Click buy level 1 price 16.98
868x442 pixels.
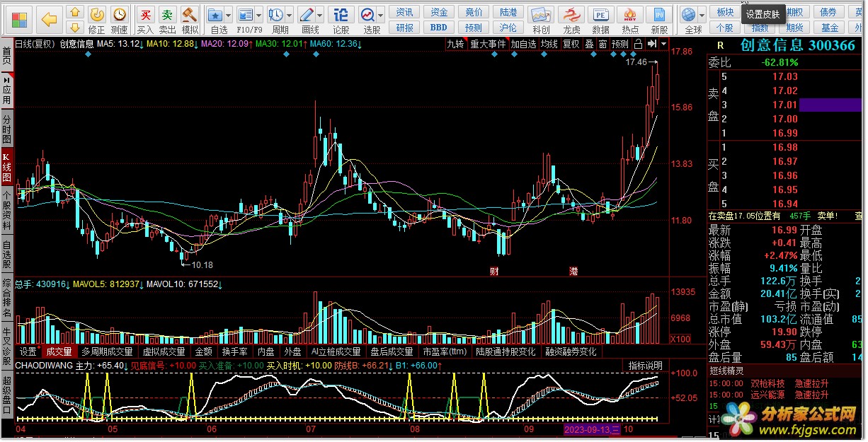click(x=784, y=147)
